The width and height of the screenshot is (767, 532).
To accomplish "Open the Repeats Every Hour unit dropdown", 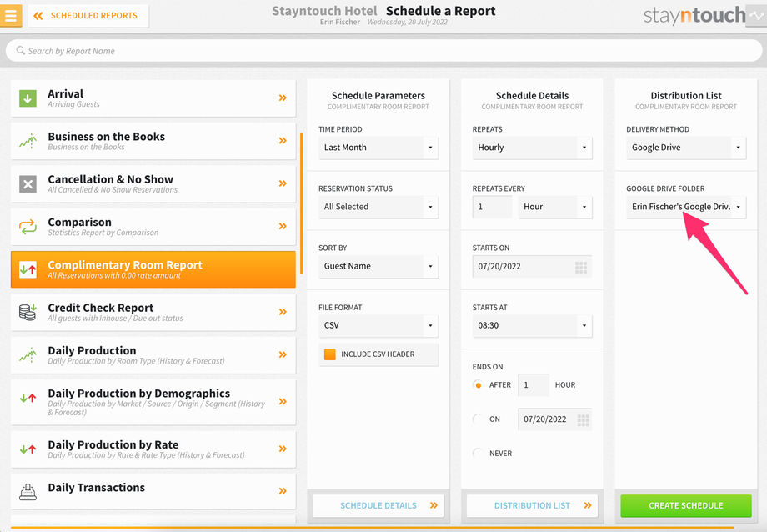I will coord(555,207).
